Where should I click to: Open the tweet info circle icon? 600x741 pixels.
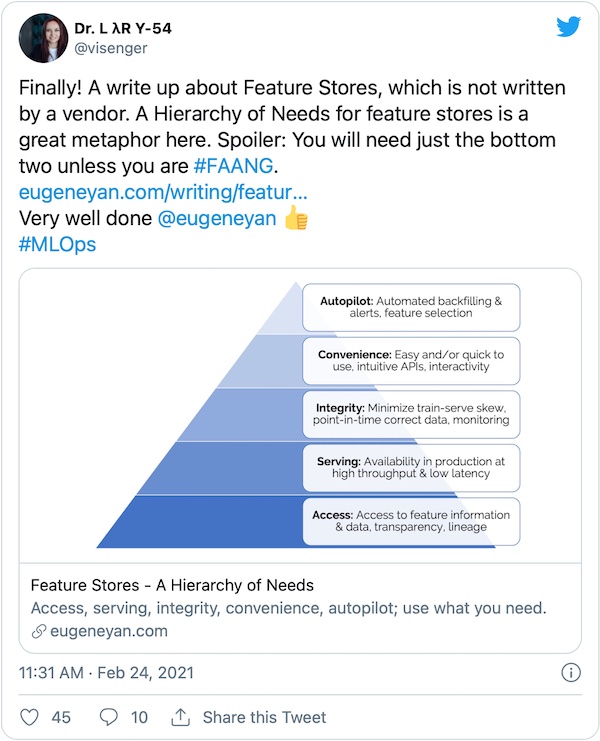tap(571, 672)
